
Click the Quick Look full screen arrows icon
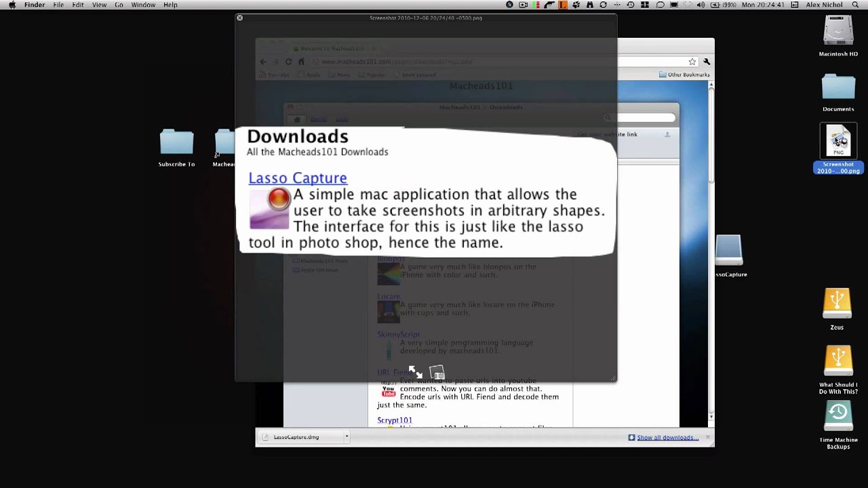(415, 371)
